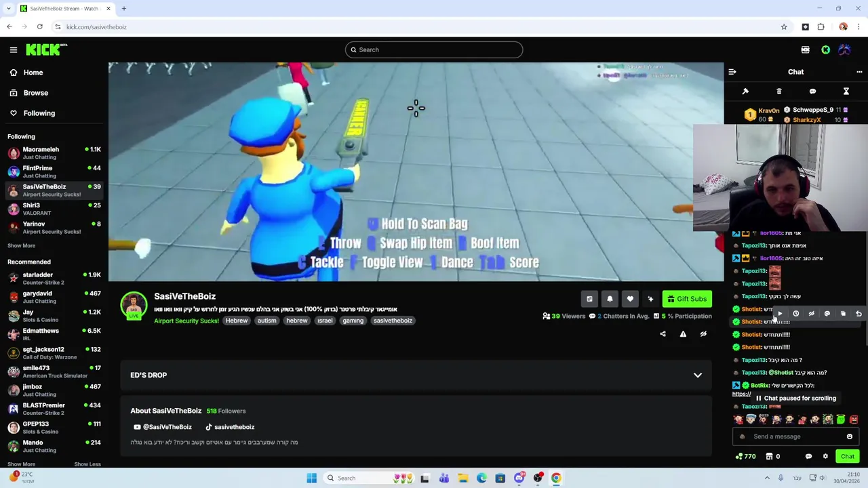Toggle the notification bell for SasiVeTheBoiz
868x488 pixels.
(x=610, y=299)
